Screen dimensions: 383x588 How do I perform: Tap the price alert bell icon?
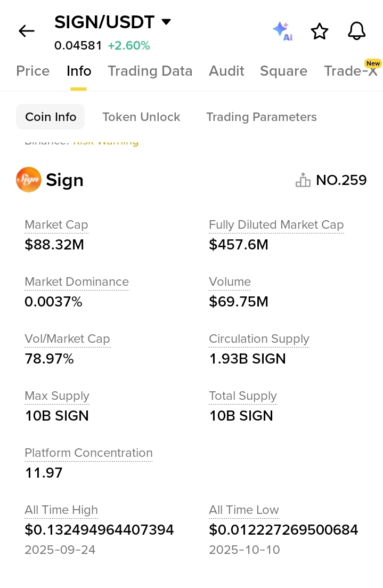356,31
